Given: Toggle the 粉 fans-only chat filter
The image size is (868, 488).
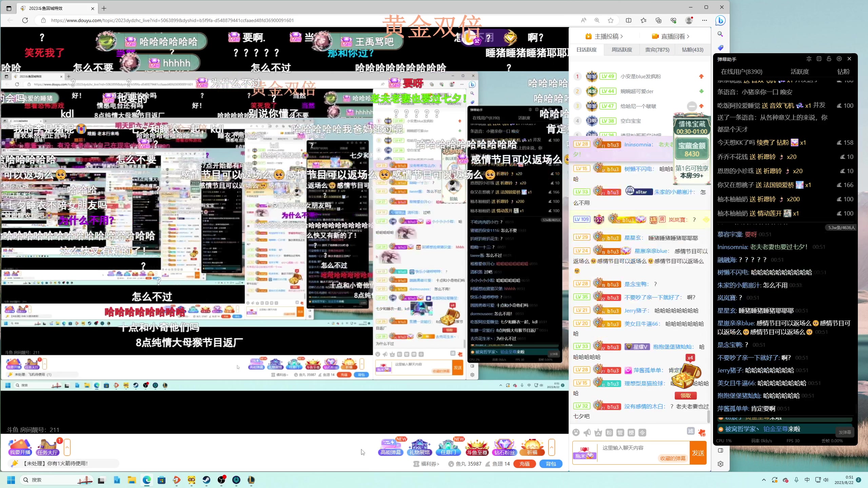Looking at the screenshot, I should point(609,432).
